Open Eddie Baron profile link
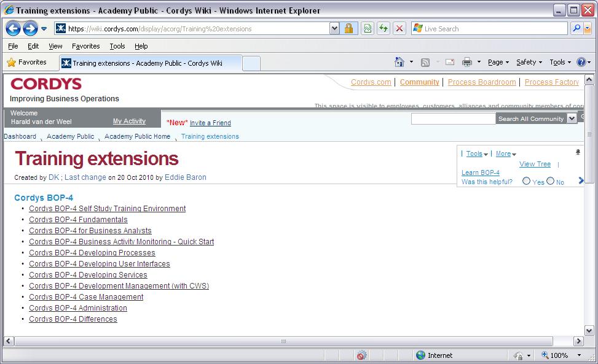 click(186, 177)
